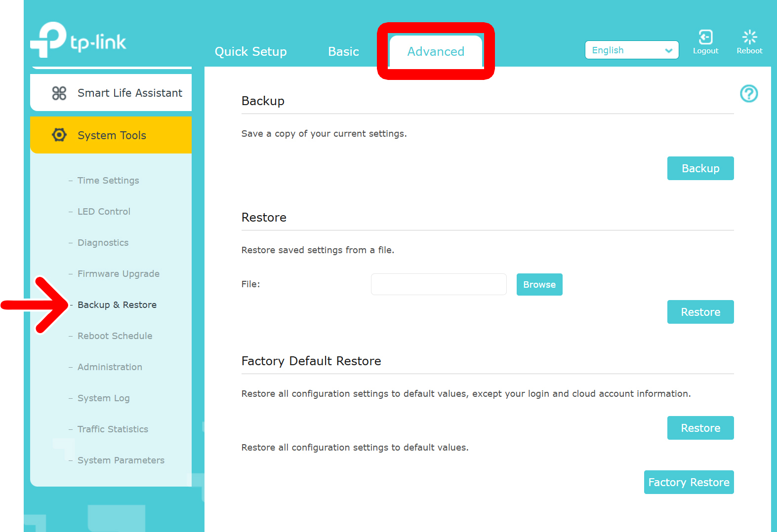This screenshot has height=532, width=777.
Task: Click the Backup section heading
Action: pos(263,101)
